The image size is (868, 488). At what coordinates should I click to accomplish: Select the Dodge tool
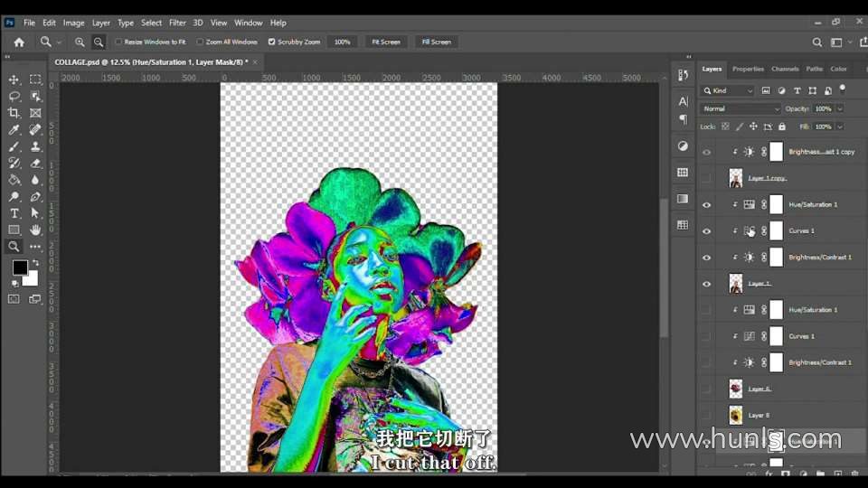[14, 196]
